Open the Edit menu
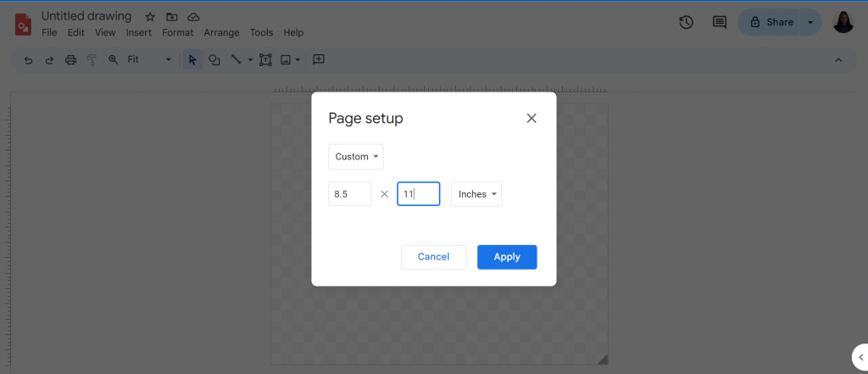The width and height of the screenshot is (868, 374). click(x=75, y=33)
